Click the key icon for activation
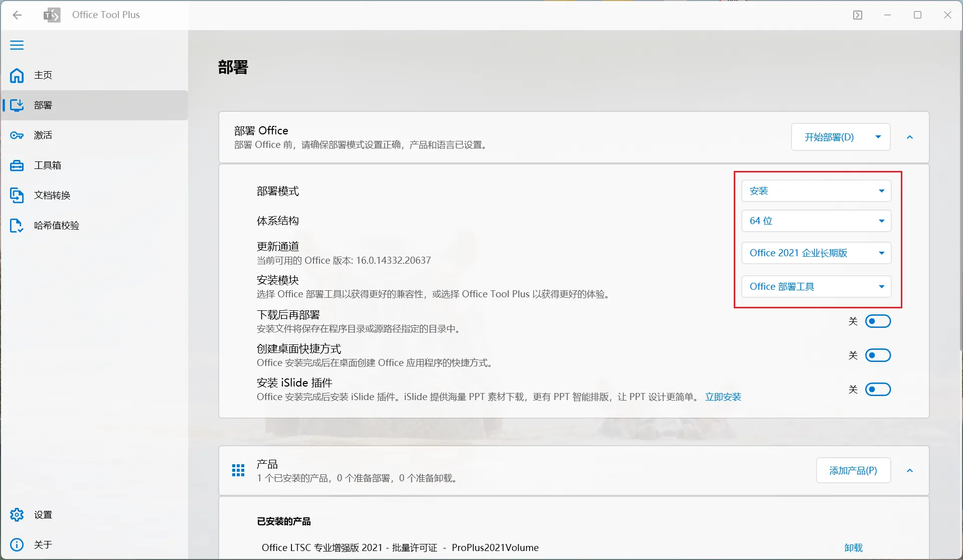This screenshot has height=560, width=963. click(17, 135)
